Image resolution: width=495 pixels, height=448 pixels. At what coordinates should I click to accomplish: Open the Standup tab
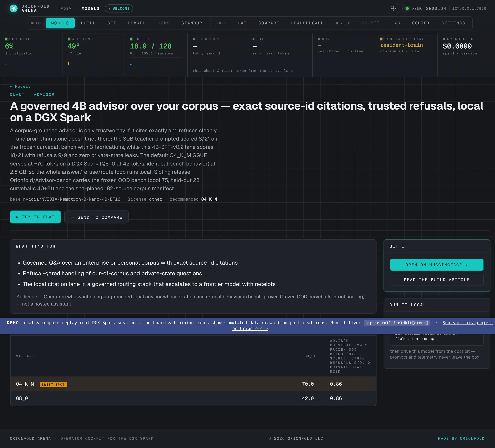(192, 23)
